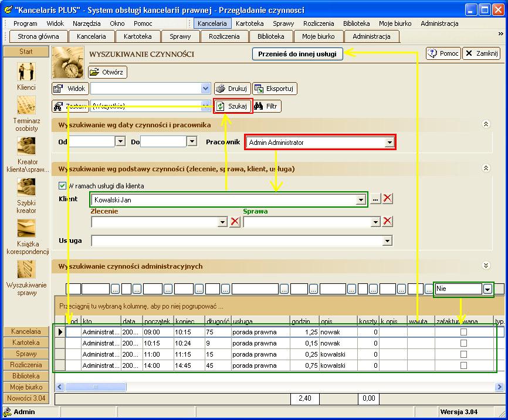Run search with Szukaj button

point(233,106)
